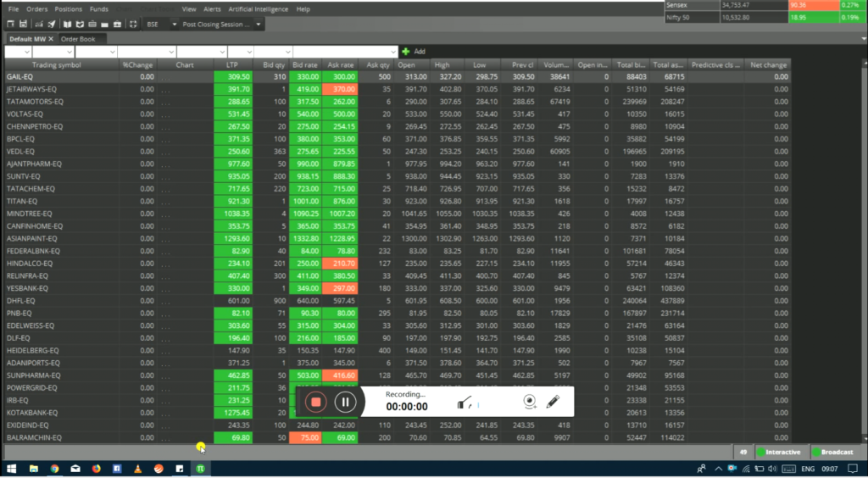The image size is (868, 478).
Task: Click the green Add button
Action: coord(414,52)
